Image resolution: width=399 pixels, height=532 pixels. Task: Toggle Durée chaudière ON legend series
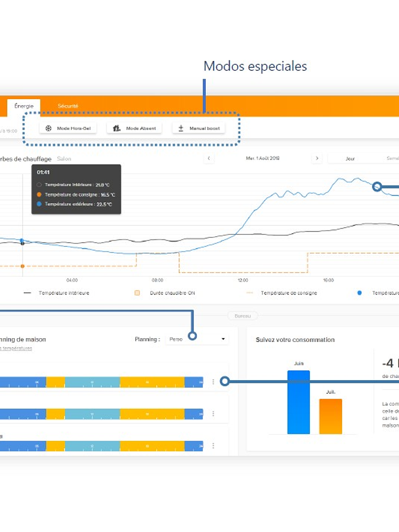[164, 293]
